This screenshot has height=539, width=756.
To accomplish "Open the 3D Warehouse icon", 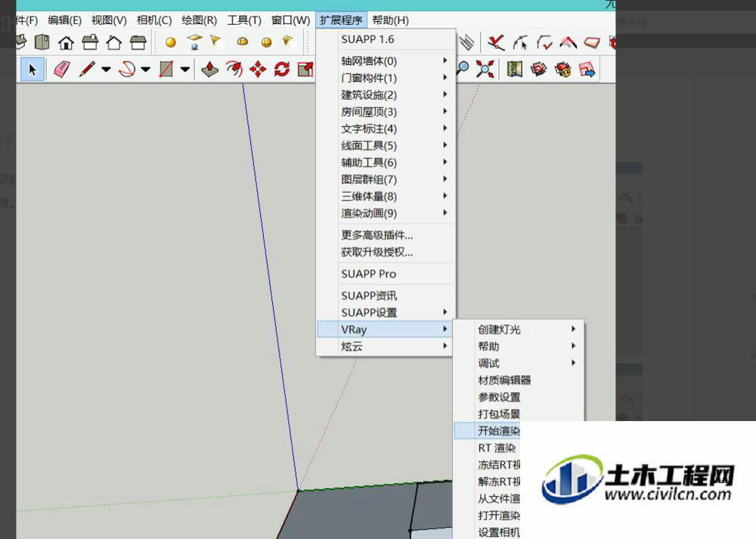I will point(538,70).
